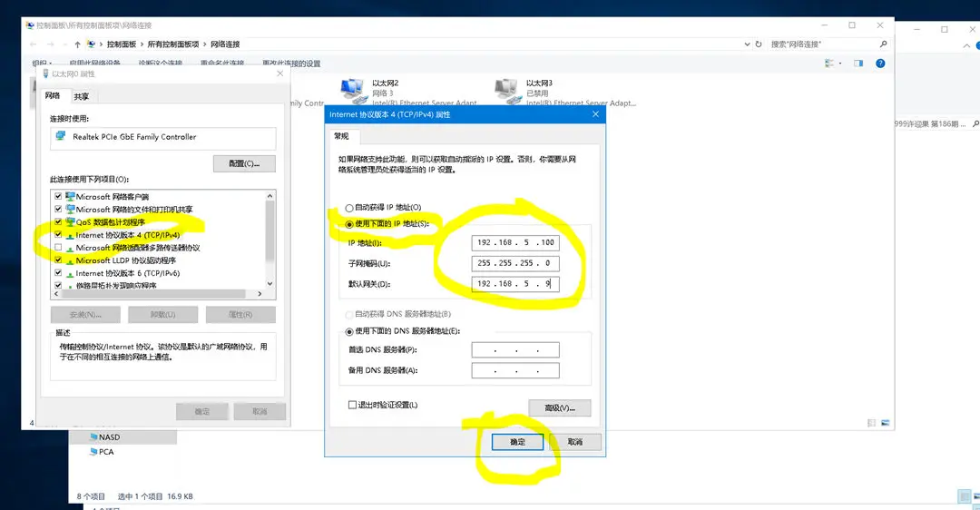Toggle the preview pane icon in toolbar
980x510 pixels.
pyautogui.click(x=858, y=64)
